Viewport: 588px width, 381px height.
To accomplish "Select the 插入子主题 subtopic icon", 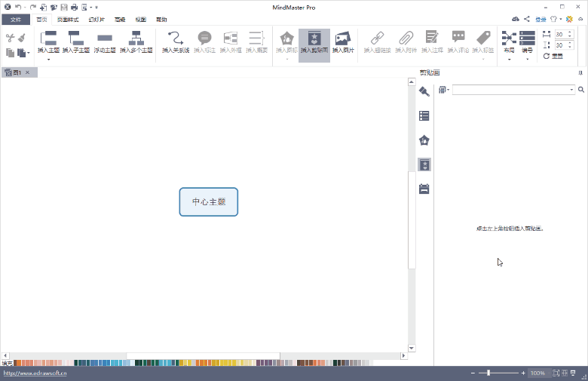I will click(76, 42).
